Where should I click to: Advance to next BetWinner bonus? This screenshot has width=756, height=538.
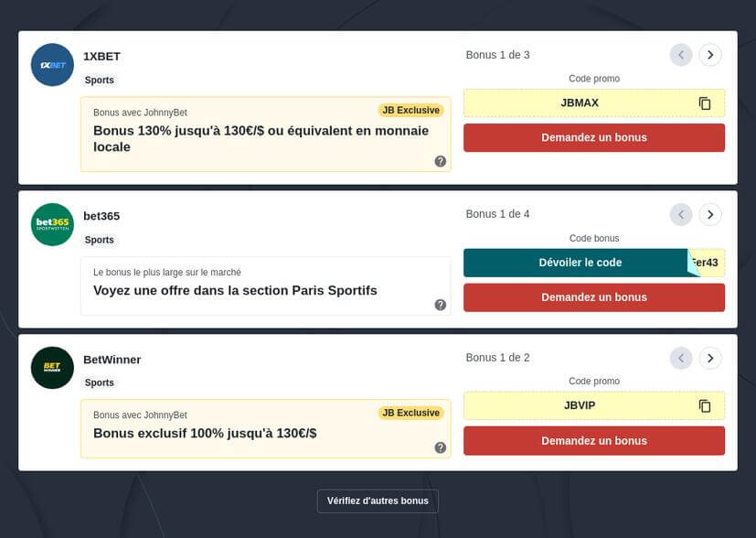[x=710, y=358]
